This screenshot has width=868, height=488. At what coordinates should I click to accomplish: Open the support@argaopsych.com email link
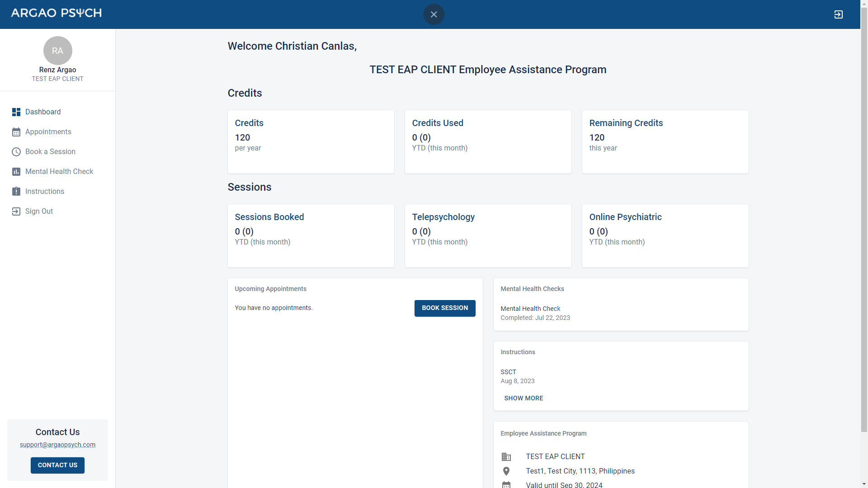(x=57, y=445)
